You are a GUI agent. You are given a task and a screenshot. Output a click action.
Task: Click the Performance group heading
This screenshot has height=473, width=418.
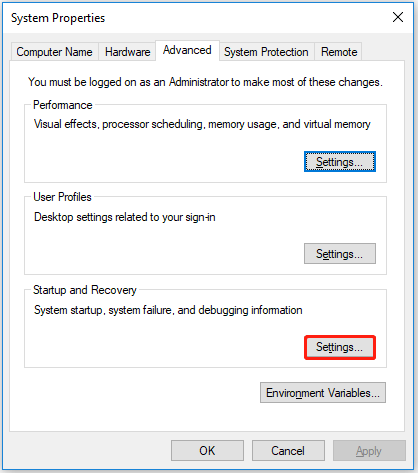tap(63, 105)
